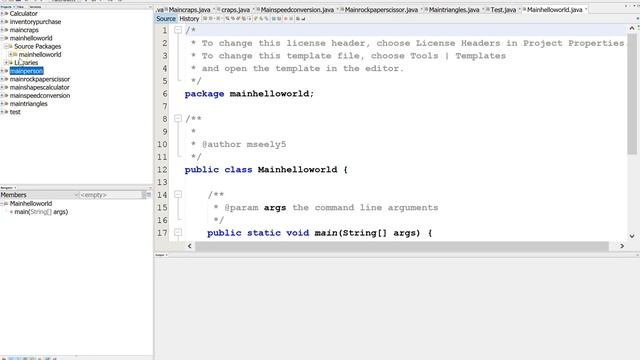Click the Uncomment icon in editor toolbar
This screenshot has width=640, height=360.
(303, 18)
